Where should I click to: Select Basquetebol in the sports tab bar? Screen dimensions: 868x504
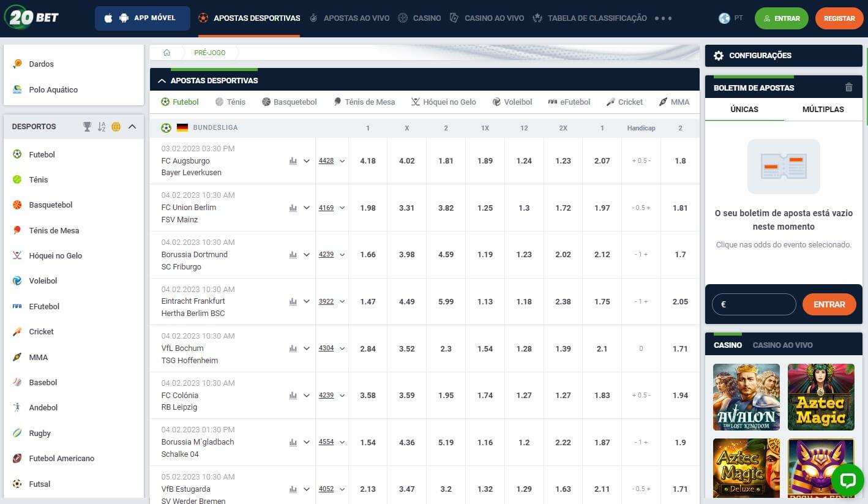coord(289,102)
